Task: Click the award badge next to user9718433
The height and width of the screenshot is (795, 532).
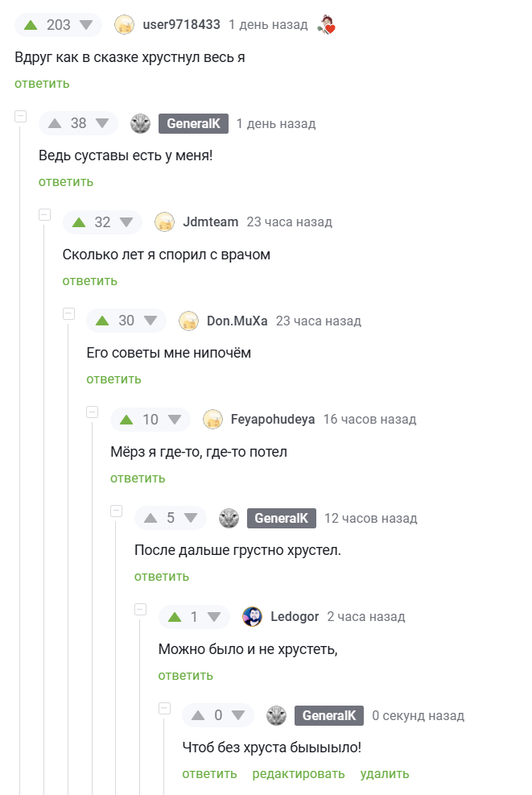Action: pos(328,23)
